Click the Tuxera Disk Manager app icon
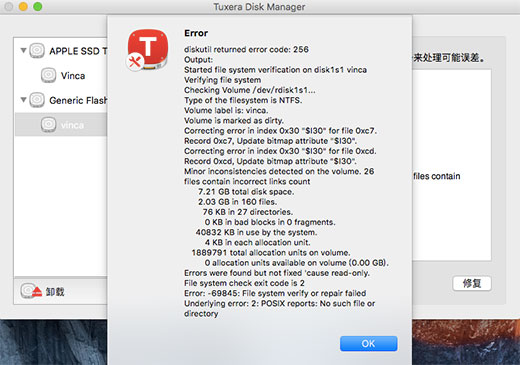 148,49
